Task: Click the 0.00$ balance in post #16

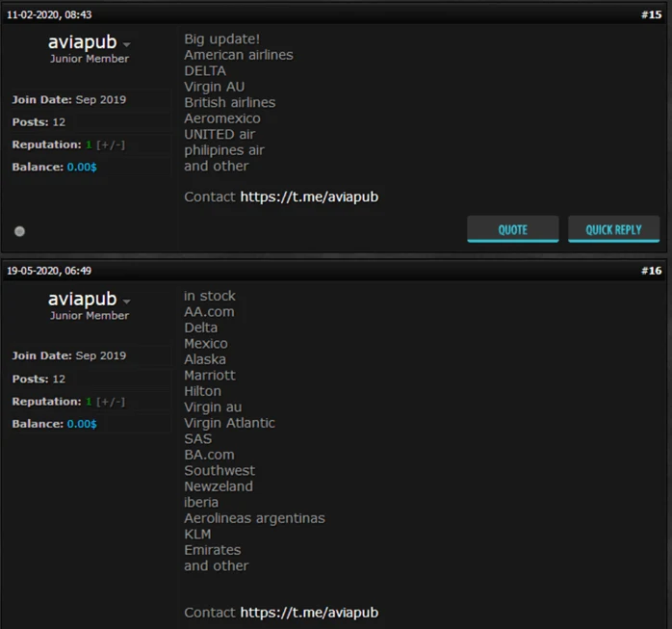Action: coord(82,424)
